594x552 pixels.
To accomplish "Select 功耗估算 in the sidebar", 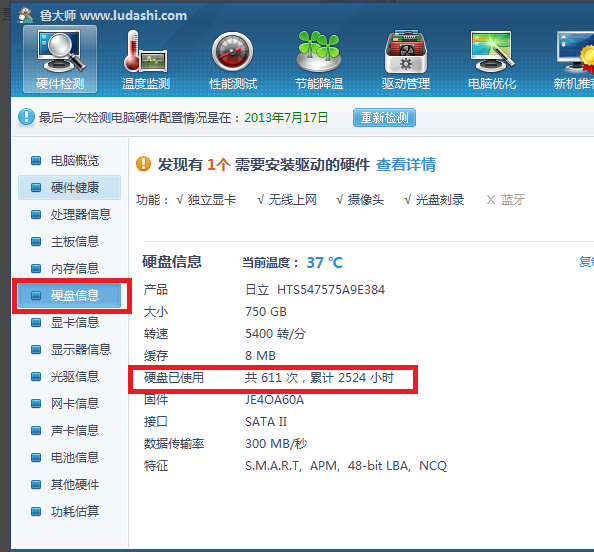I will pyautogui.click(x=69, y=511).
